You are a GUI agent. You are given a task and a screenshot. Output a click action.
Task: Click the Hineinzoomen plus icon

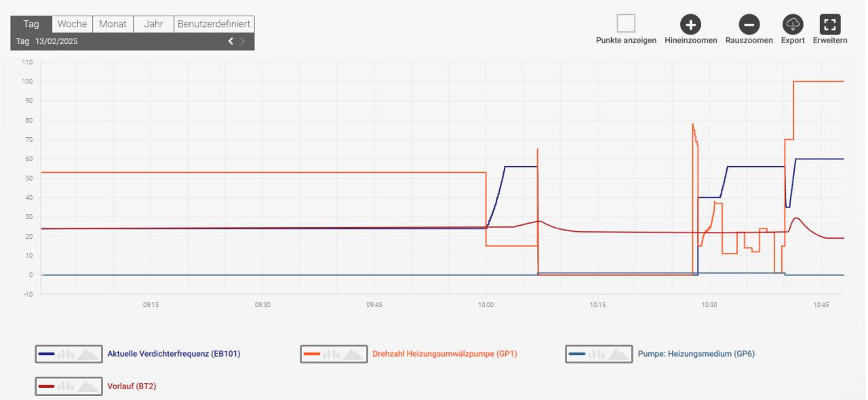pyautogui.click(x=690, y=24)
